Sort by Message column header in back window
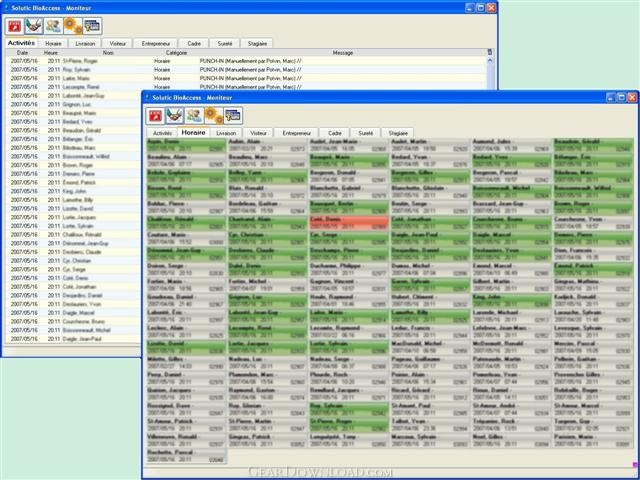 click(x=342, y=53)
